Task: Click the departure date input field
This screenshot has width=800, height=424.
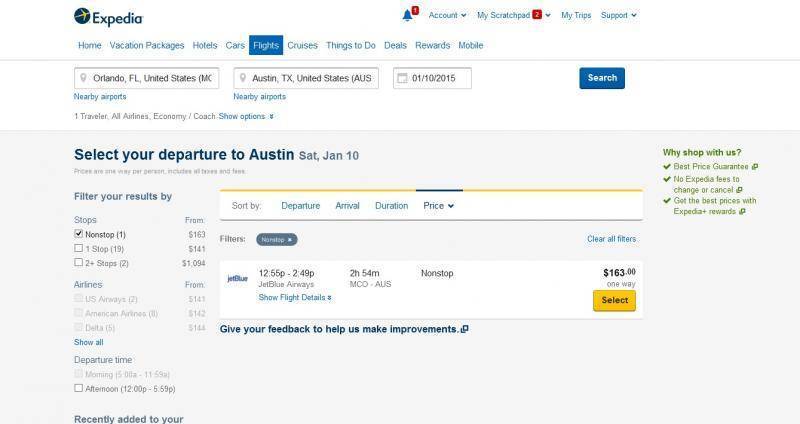Action: 438,78
